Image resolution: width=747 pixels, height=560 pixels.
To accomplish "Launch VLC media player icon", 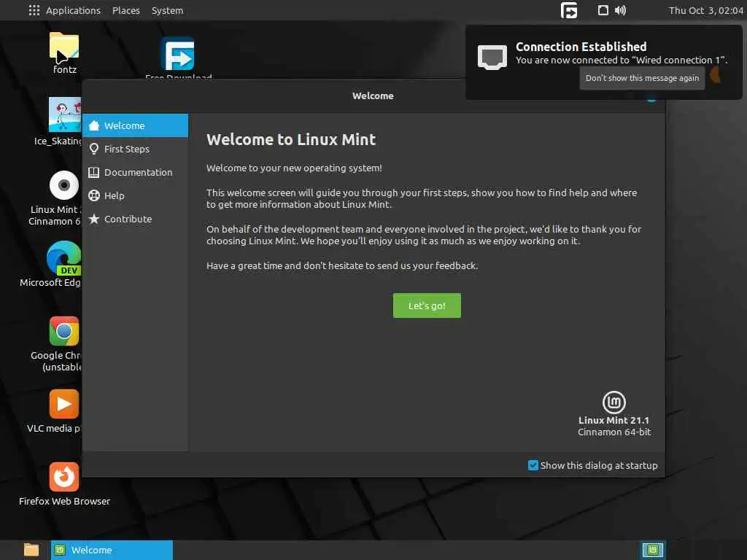I will coord(64,404).
